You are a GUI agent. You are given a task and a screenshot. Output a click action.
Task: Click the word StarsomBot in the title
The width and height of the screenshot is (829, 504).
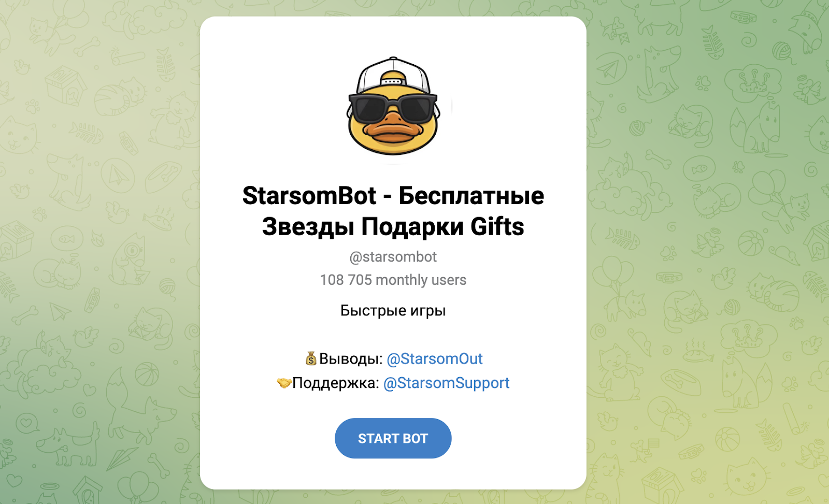pos(309,196)
